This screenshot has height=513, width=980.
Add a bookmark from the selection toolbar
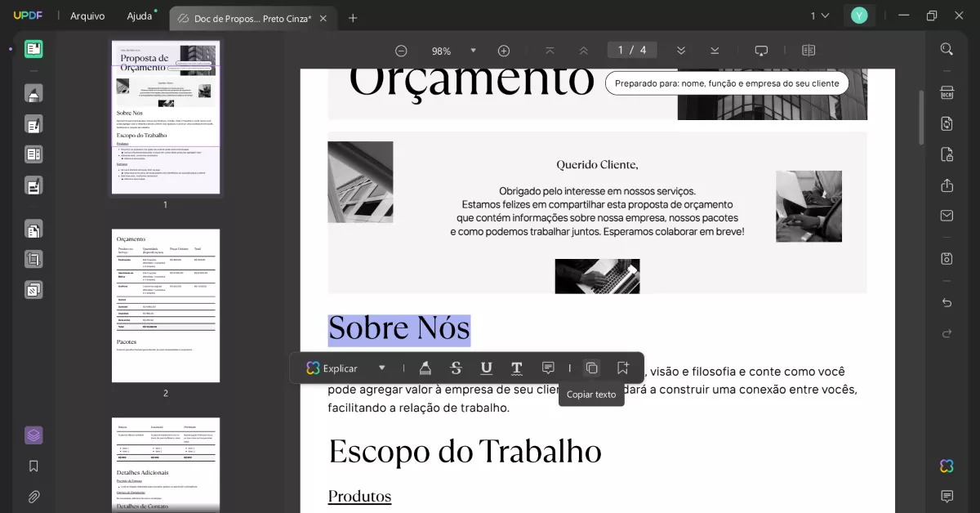click(x=622, y=368)
